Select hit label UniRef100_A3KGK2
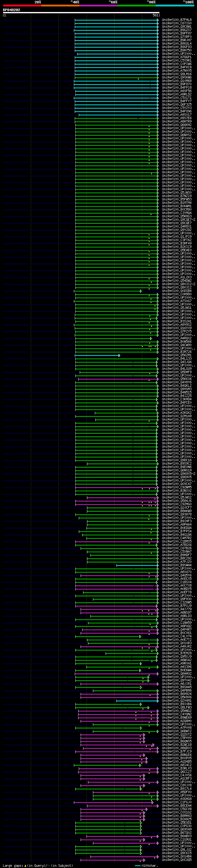The width and height of the screenshot is (197, 868). tap(177, 413)
